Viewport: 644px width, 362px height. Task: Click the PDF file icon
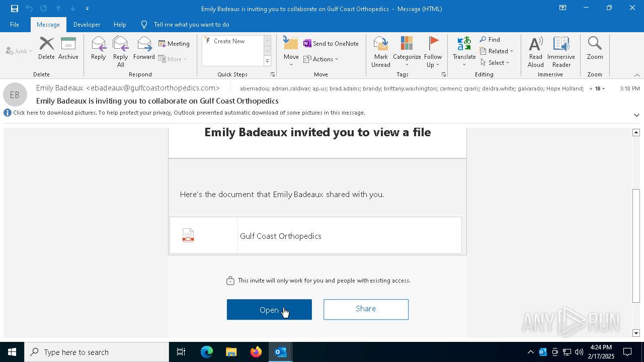(188, 235)
